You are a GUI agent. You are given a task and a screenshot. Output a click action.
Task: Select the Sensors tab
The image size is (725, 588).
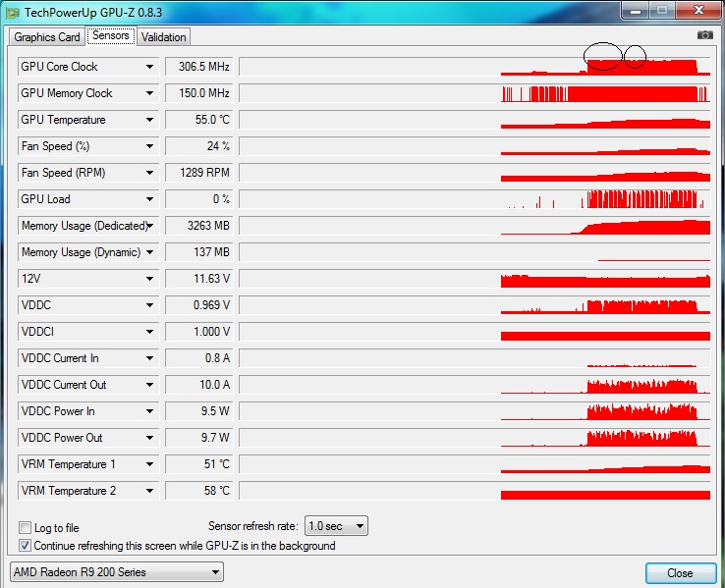point(111,35)
